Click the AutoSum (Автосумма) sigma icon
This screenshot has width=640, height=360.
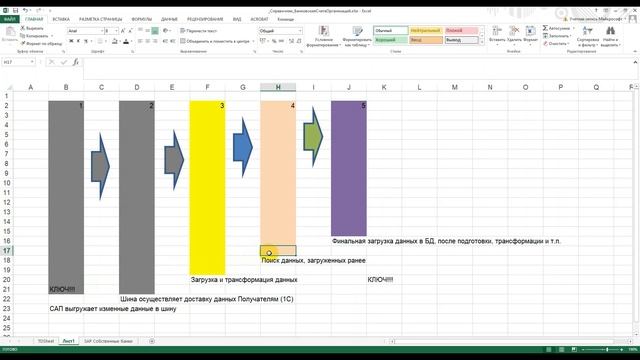545,28
